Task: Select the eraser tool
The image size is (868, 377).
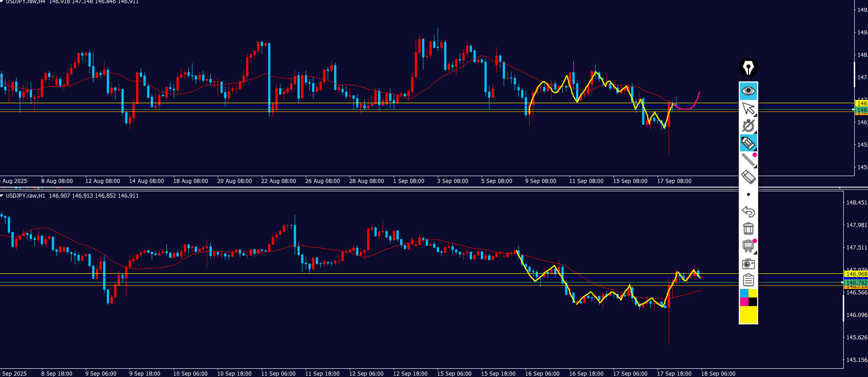Action: tap(748, 177)
